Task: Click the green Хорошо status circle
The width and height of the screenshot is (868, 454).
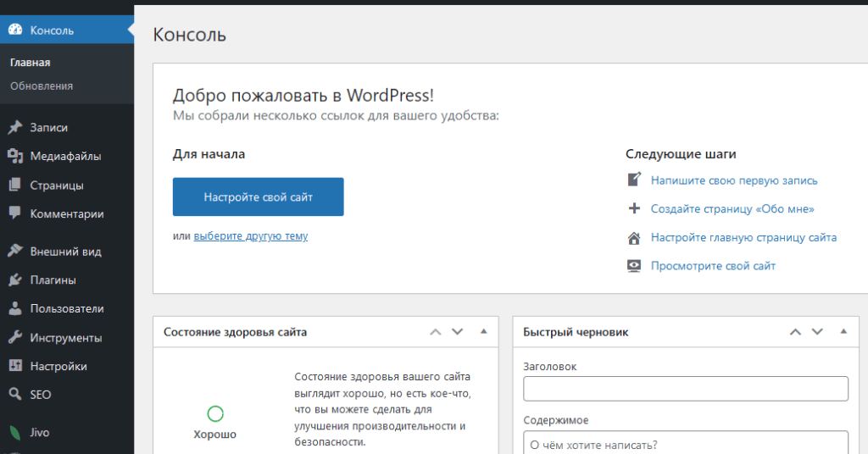Action: (x=215, y=413)
